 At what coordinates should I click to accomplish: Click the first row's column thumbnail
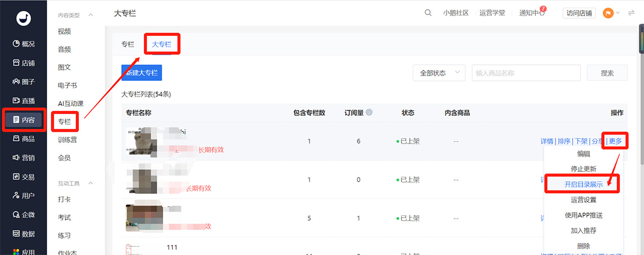click(142, 141)
